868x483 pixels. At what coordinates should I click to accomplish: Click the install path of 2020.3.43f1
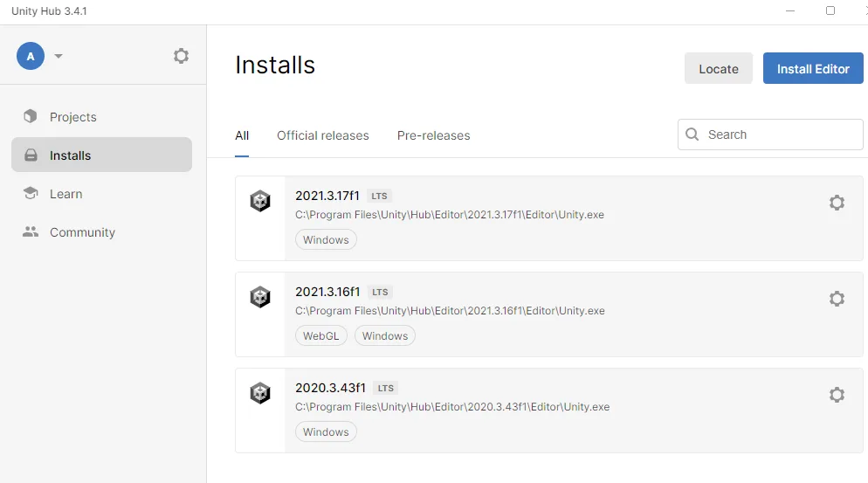pos(452,406)
